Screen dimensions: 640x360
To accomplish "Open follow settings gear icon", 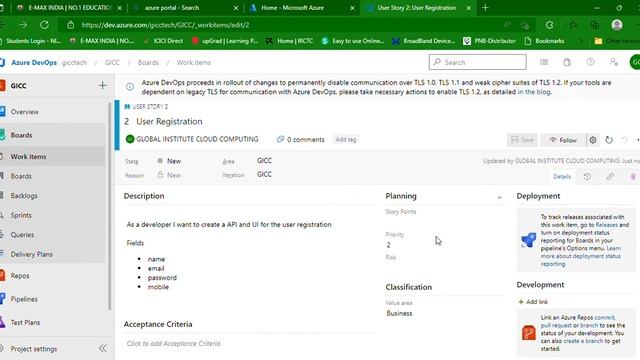I will [593, 140].
